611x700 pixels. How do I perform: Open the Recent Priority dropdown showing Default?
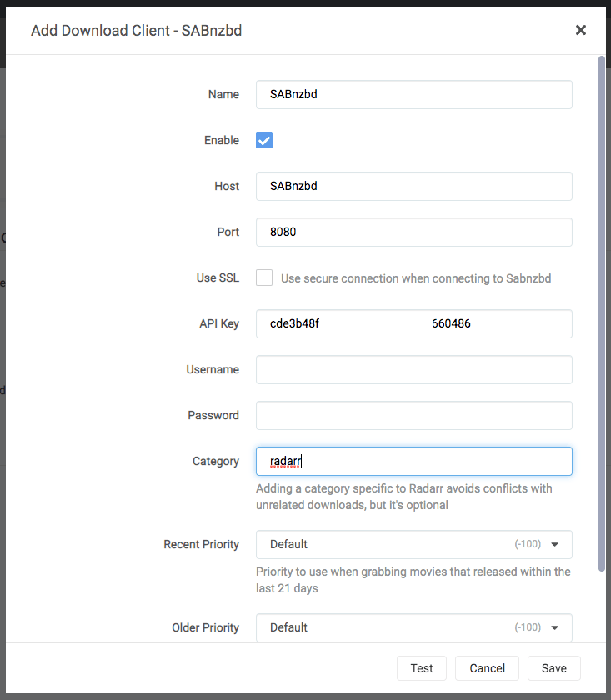[x=400, y=544]
